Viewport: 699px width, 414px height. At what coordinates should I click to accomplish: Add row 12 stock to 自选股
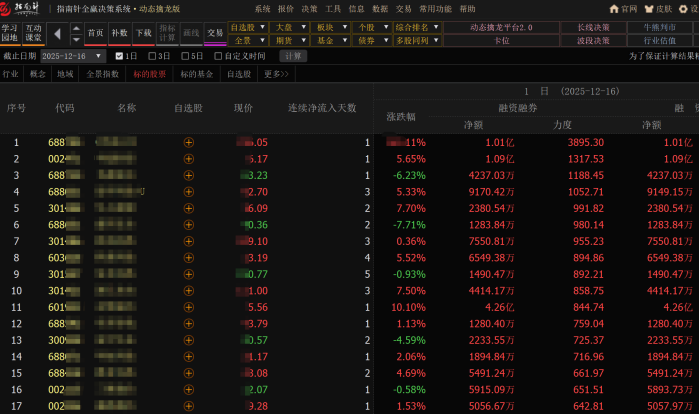click(x=189, y=324)
